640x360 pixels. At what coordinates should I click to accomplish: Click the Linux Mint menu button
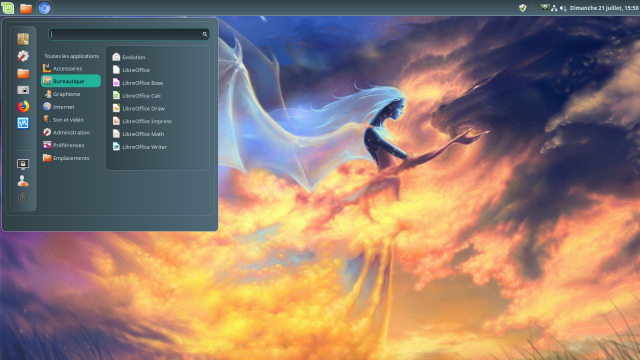coord(7,8)
